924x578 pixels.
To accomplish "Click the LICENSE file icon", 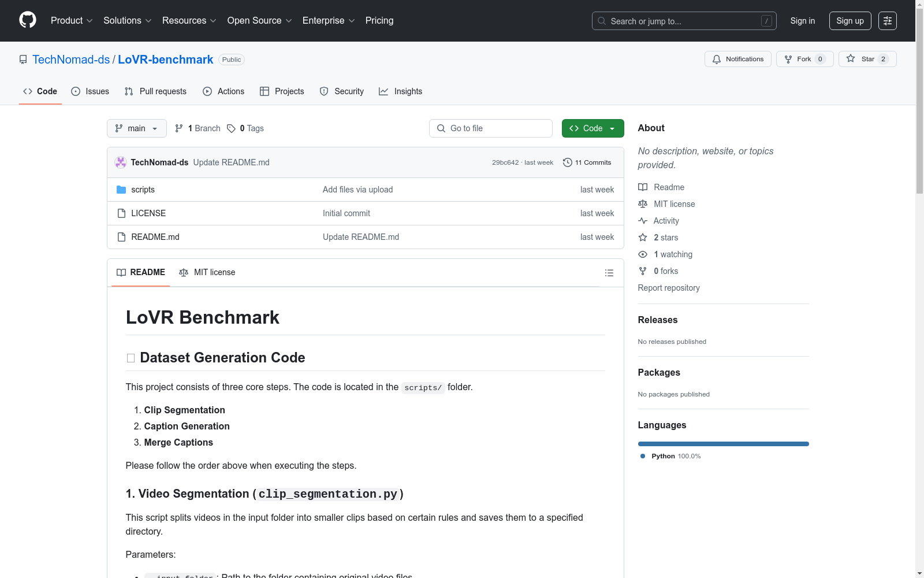I will [121, 213].
